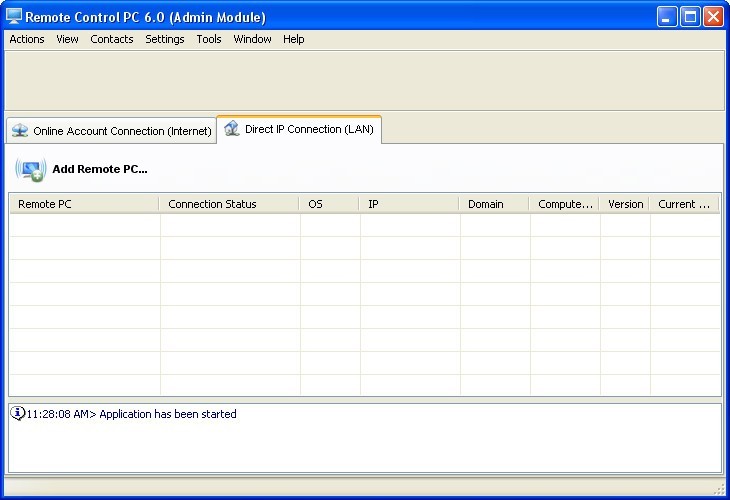
Task: Maximize the Remote Control PC window
Action: [x=690, y=17]
